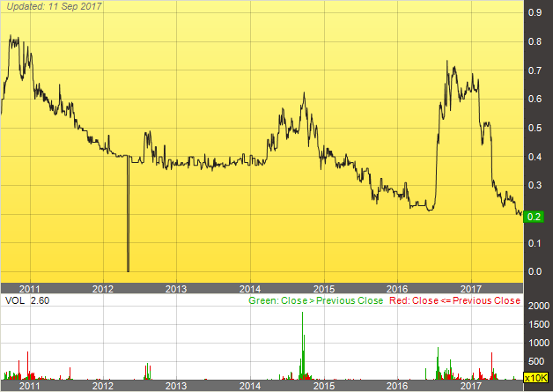Click 2016 on the volume chart time axis
The height and width of the screenshot is (392, 553).
point(398,386)
